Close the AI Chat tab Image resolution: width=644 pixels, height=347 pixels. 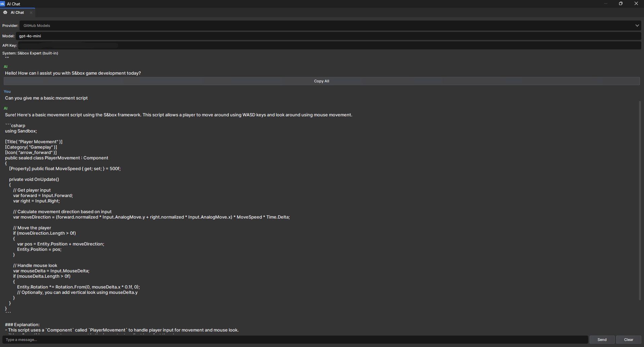coord(31,12)
